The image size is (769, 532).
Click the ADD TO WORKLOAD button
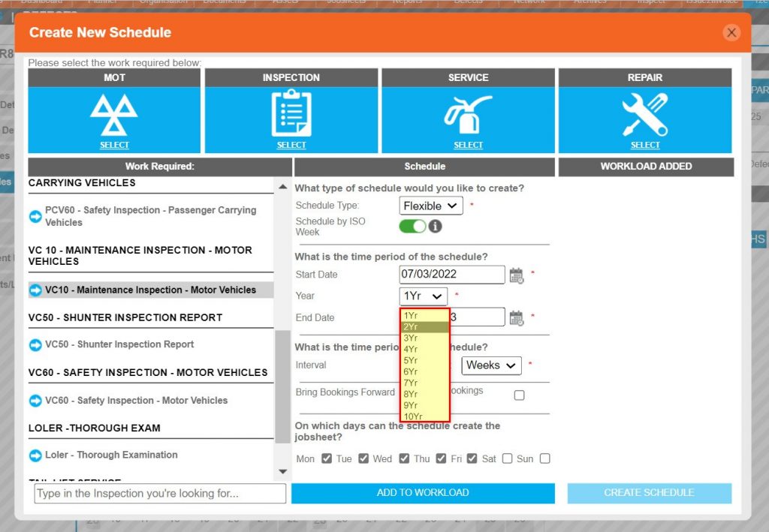424,493
